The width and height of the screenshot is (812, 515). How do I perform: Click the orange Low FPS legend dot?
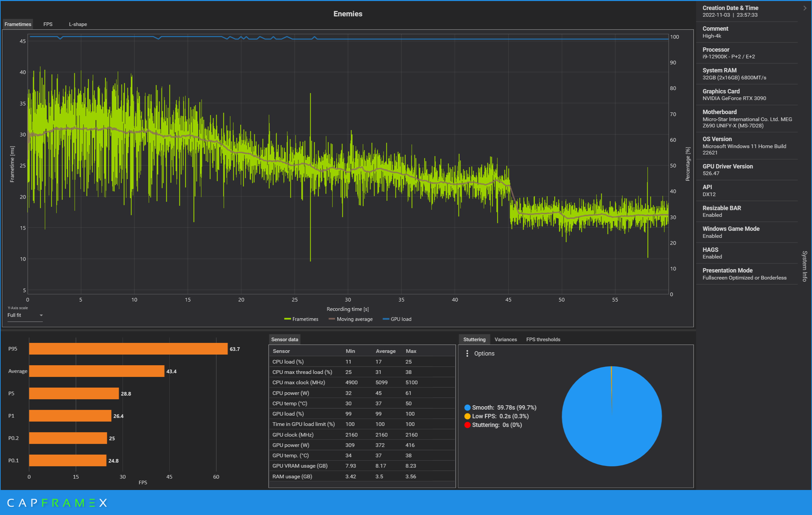[x=467, y=416]
